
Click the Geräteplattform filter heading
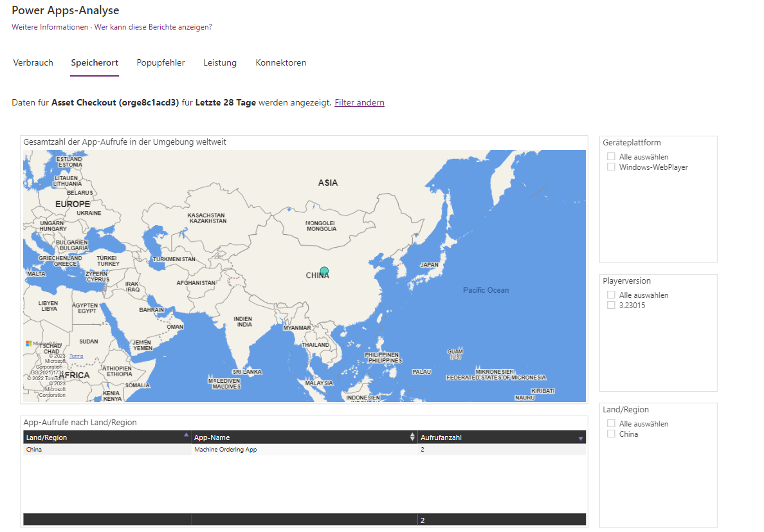tap(632, 142)
